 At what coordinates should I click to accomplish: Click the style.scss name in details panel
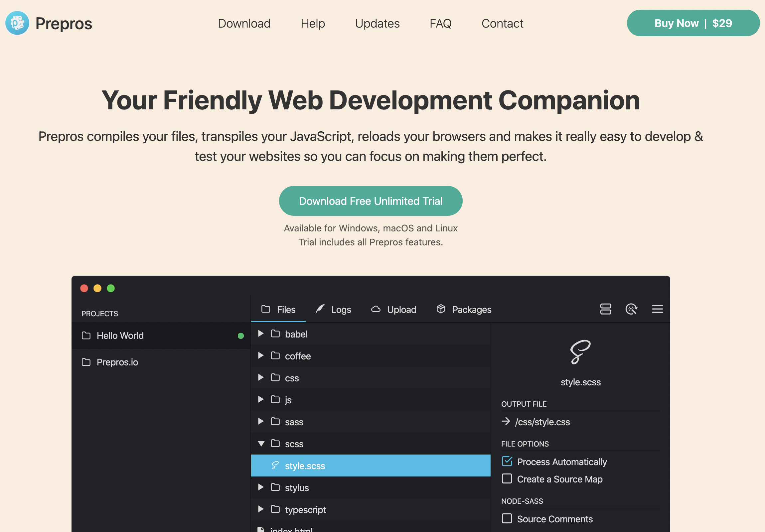[x=580, y=382]
